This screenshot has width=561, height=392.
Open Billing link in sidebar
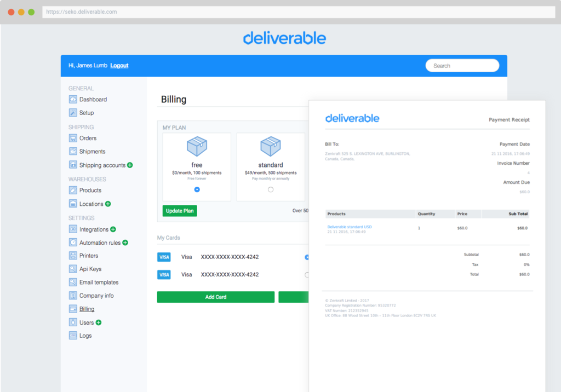87,309
